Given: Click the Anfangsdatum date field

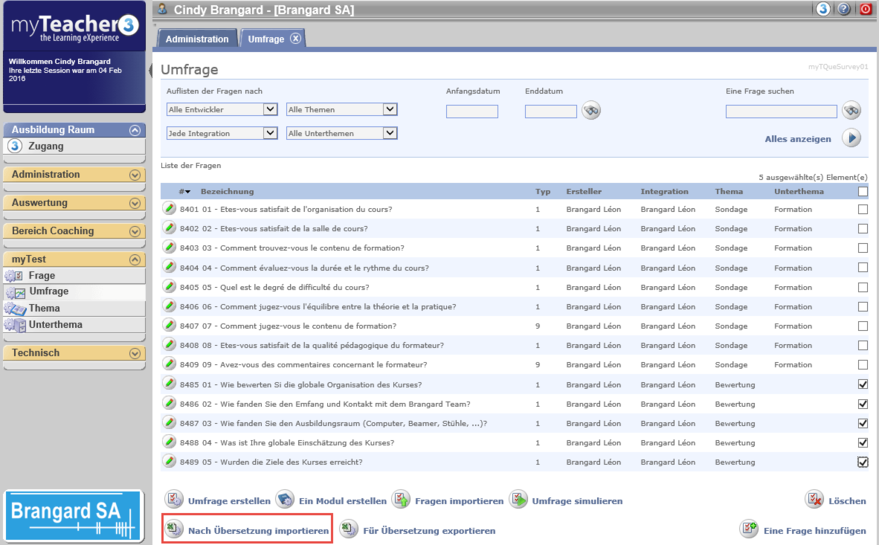Looking at the screenshot, I should 471,112.
